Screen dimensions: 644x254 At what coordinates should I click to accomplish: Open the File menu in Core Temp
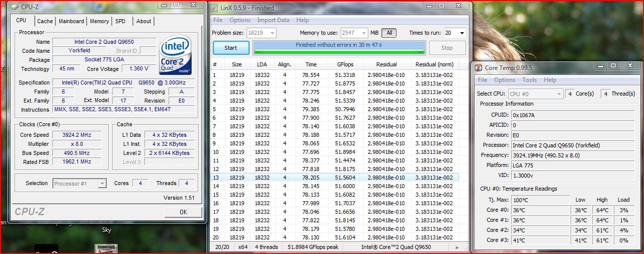[x=482, y=80]
